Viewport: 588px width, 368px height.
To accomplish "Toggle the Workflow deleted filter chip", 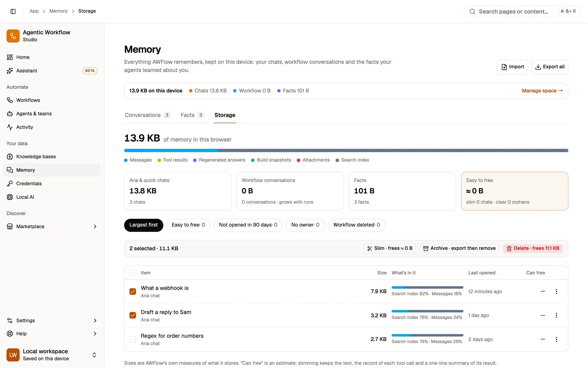I will click(356, 225).
